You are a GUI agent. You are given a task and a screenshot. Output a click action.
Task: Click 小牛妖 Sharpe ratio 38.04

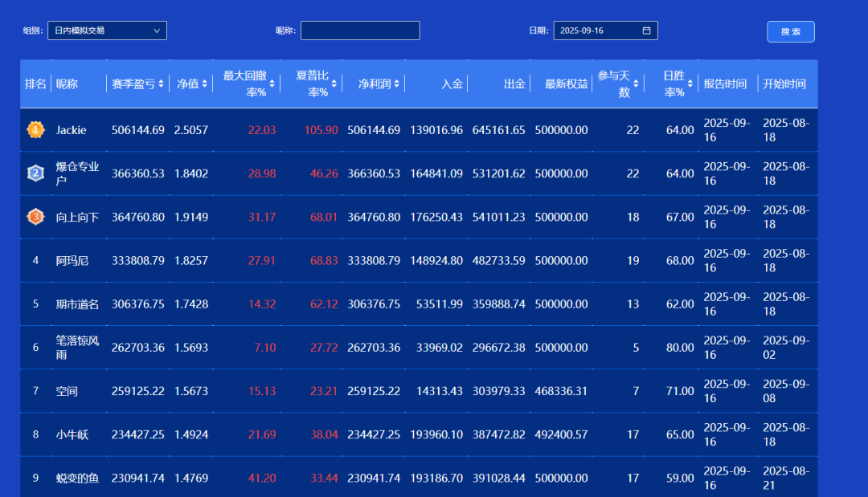tap(324, 434)
